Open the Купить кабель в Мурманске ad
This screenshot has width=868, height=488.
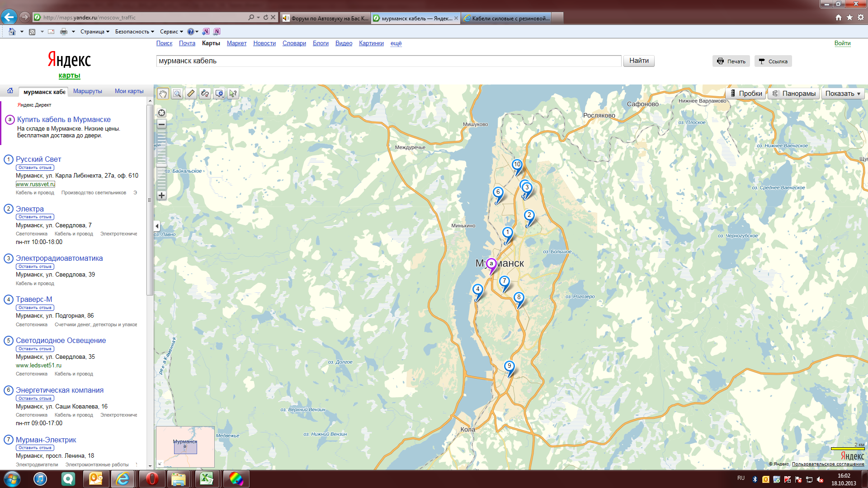click(x=64, y=119)
